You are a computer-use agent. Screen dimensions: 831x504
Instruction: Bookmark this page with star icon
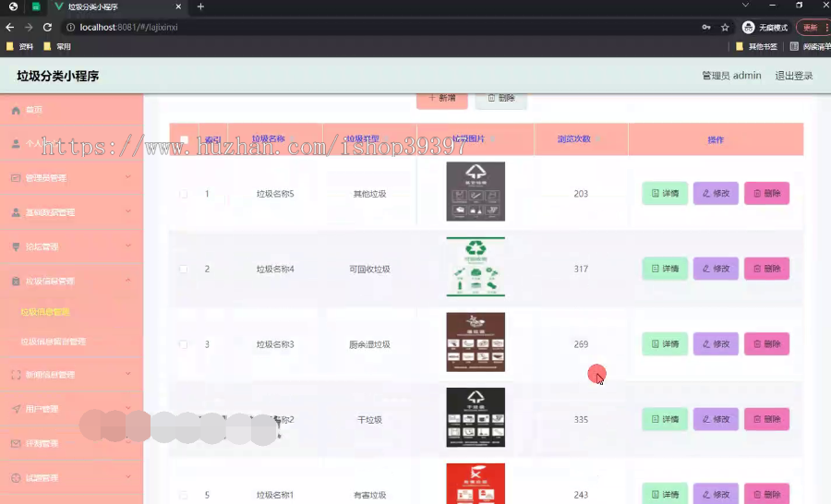pyautogui.click(x=725, y=27)
